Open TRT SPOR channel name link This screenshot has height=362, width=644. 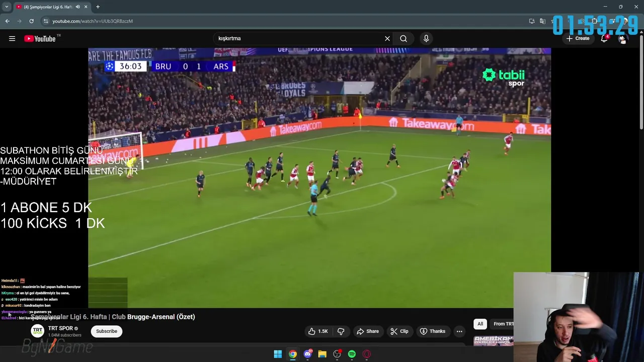[x=60, y=328]
